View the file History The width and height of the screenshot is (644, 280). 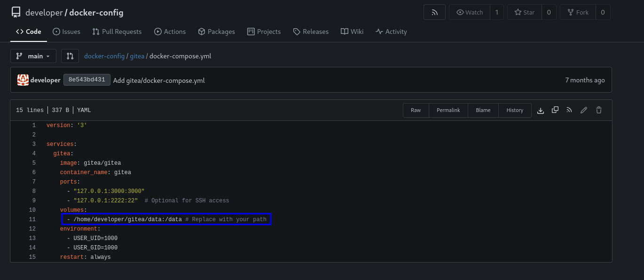pyautogui.click(x=515, y=110)
